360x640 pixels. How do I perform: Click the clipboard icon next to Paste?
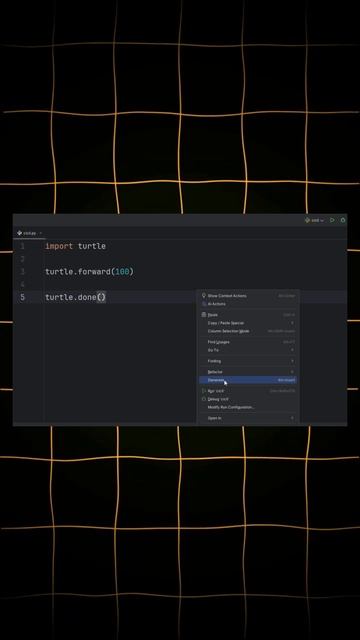tap(204, 314)
